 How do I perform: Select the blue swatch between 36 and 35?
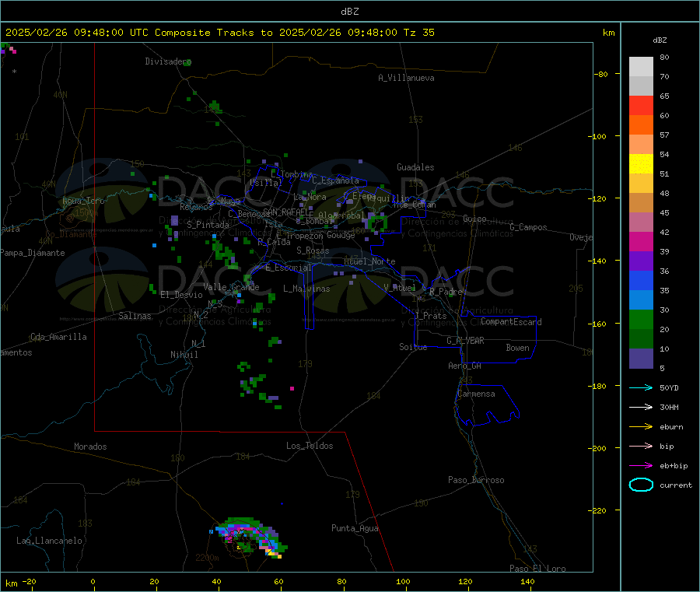(641, 280)
